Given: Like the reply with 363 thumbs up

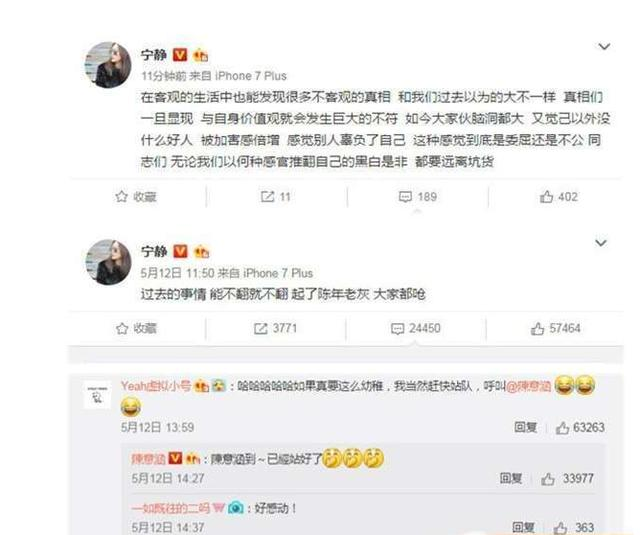Looking at the screenshot, I should click(x=561, y=528).
